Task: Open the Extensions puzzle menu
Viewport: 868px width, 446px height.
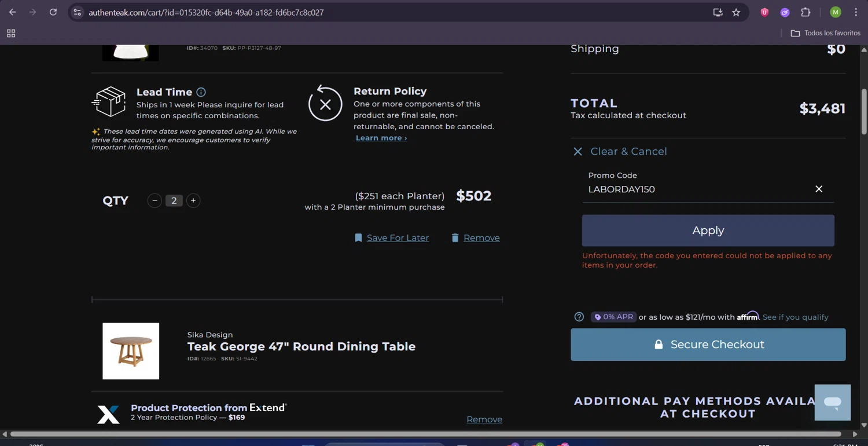Action: point(806,12)
